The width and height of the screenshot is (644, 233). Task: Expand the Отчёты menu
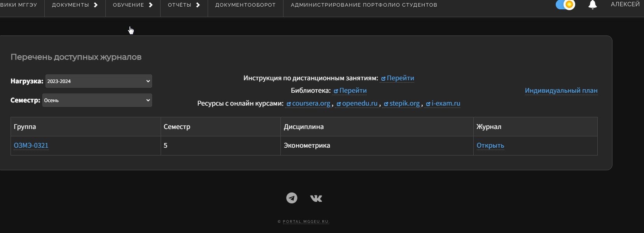184,5
